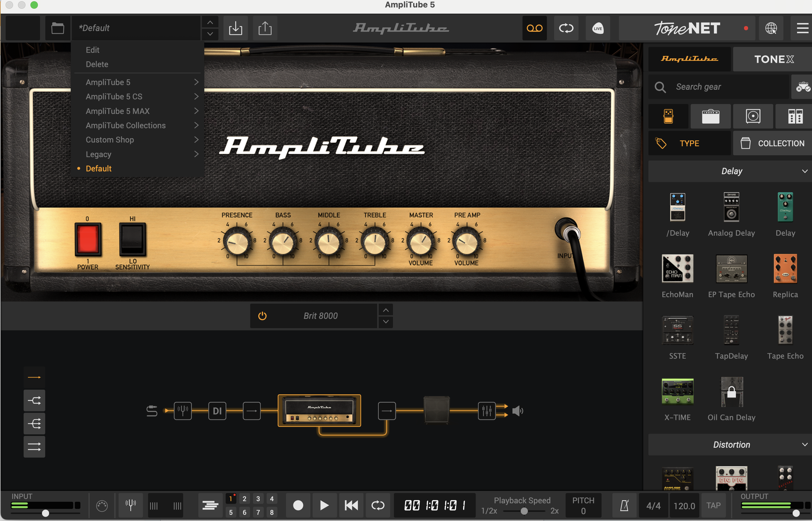The height and width of the screenshot is (521, 812).
Task: Click the ToneNET globe icon
Action: click(771, 28)
